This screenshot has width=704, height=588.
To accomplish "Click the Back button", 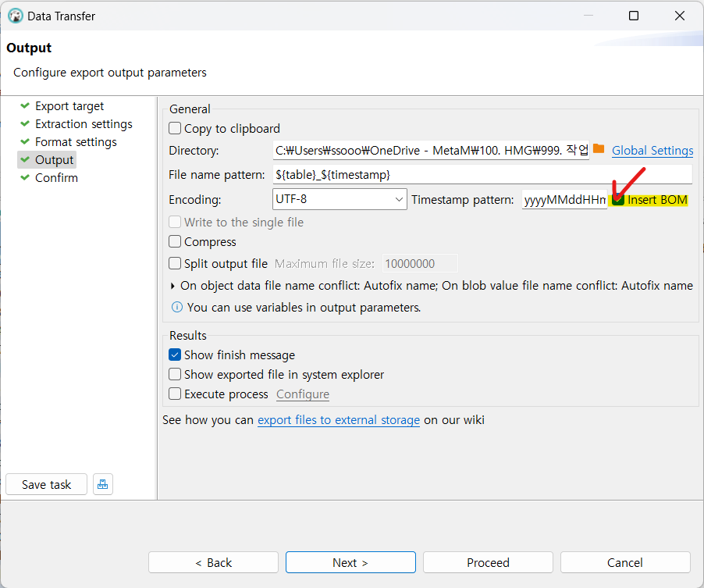I will tap(213, 562).
